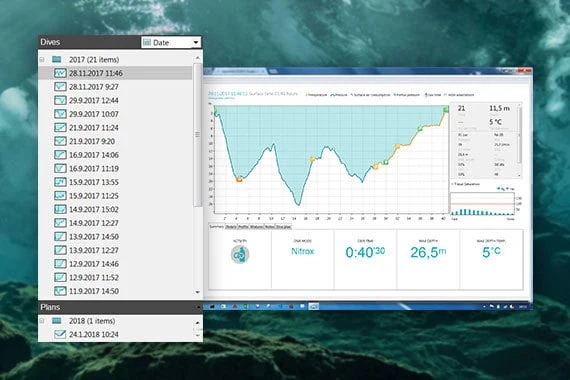Image resolution: width=570 pixels, height=380 pixels.
Task: Collapse the 2017 (21 items) group
Action: (x=42, y=59)
